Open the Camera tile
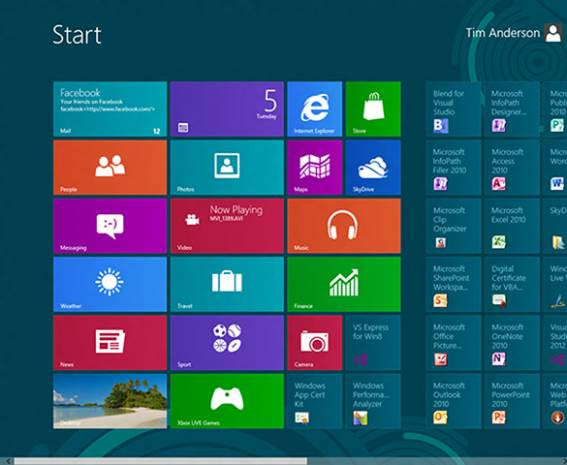567x465 pixels. tap(315, 343)
